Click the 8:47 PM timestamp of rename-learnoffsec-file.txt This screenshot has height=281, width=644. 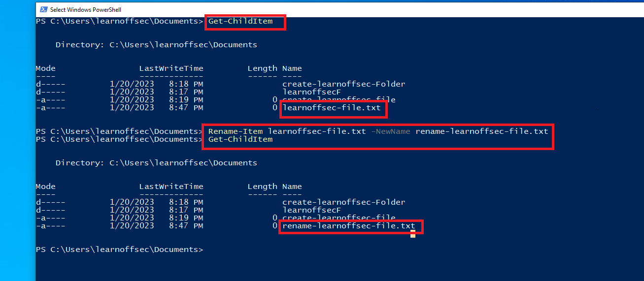click(186, 226)
